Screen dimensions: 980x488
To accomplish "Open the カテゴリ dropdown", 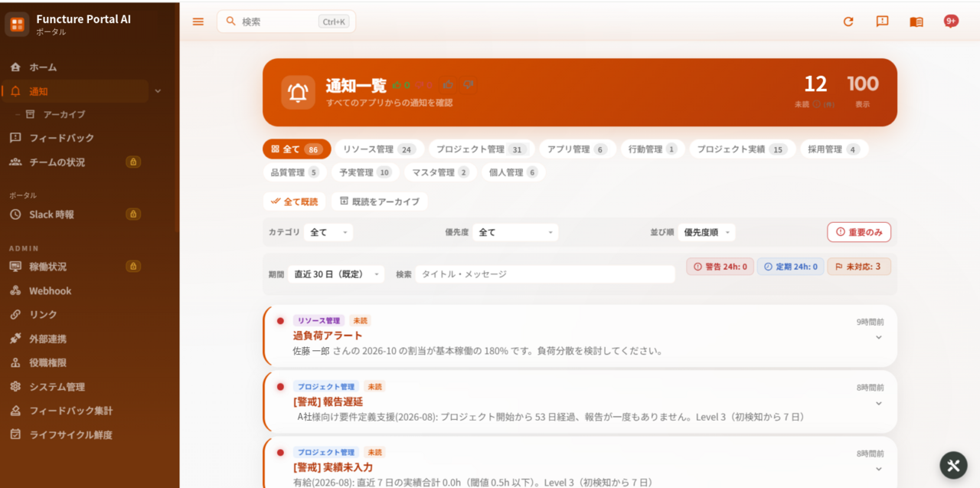I will tap(328, 232).
